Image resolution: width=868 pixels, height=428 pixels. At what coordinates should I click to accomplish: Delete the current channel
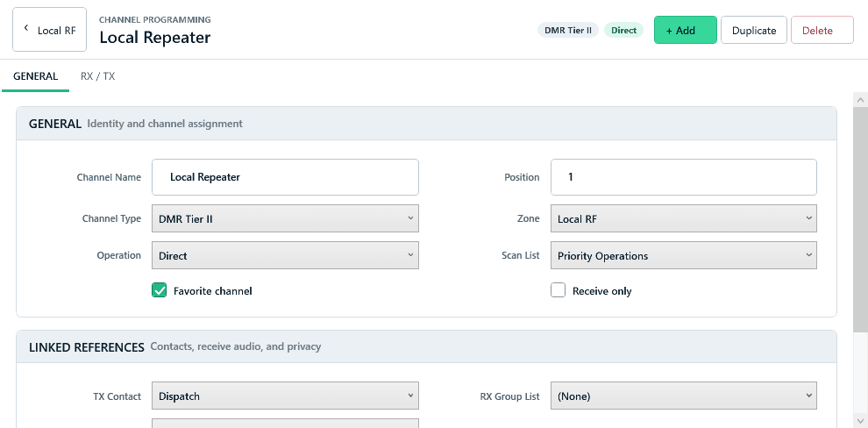pos(822,30)
